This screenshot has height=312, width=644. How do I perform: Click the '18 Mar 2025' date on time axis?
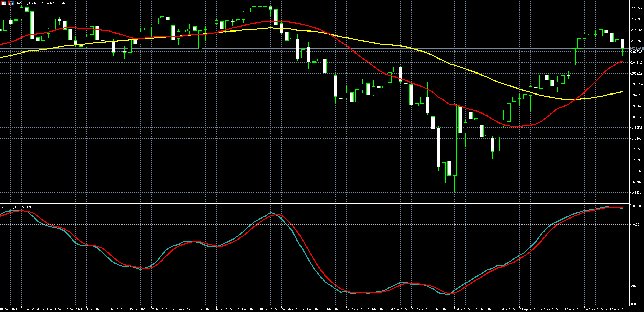[376, 309]
